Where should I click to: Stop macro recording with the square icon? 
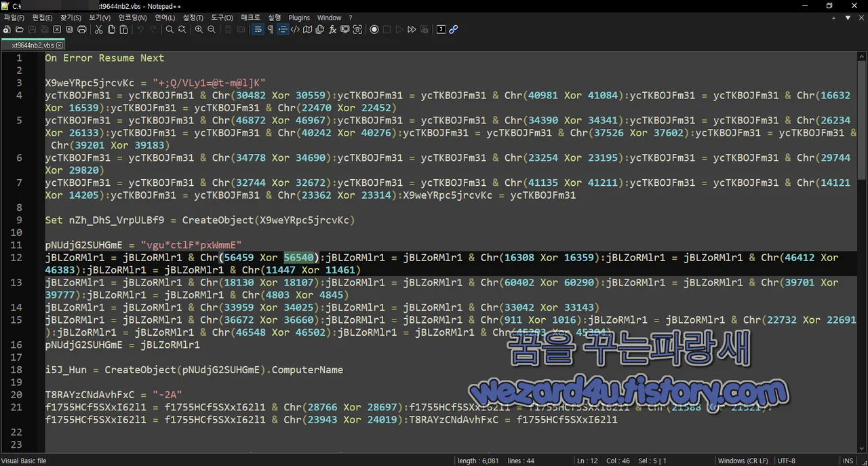387,30
